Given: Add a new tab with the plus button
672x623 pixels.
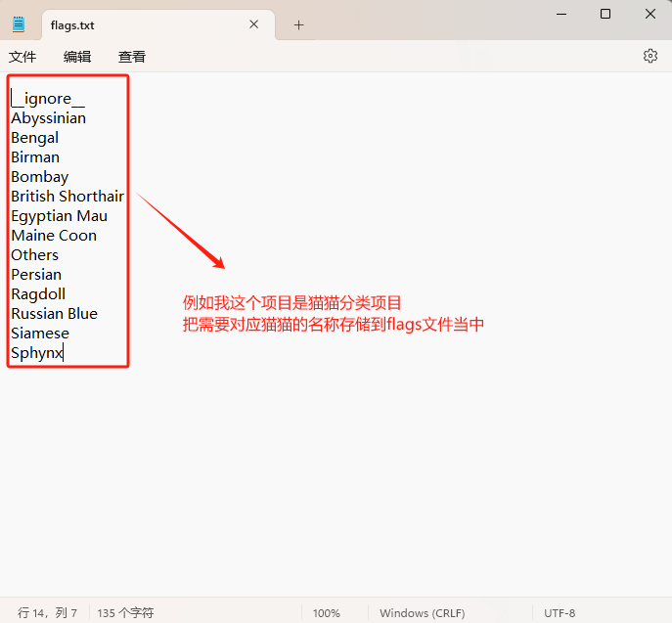Looking at the screenshot, I should pos(298,25).
